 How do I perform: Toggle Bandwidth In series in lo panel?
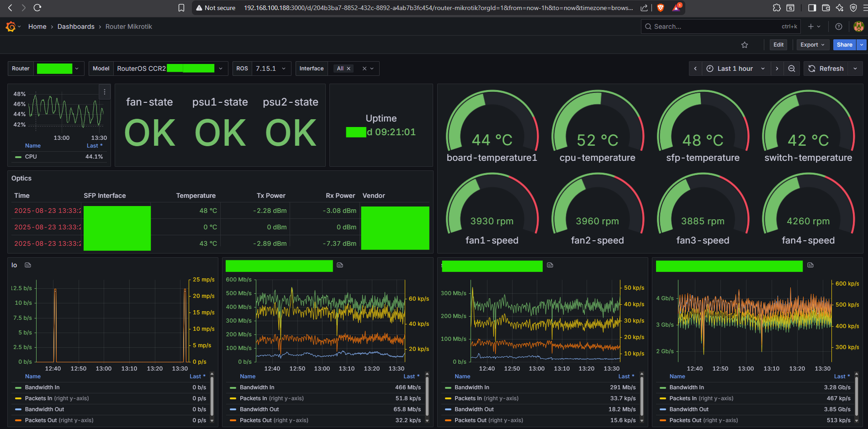pos(42,387)
